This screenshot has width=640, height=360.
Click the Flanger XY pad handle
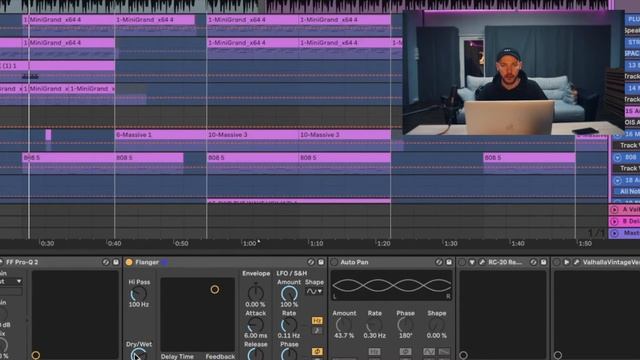(x=215, y=289)
